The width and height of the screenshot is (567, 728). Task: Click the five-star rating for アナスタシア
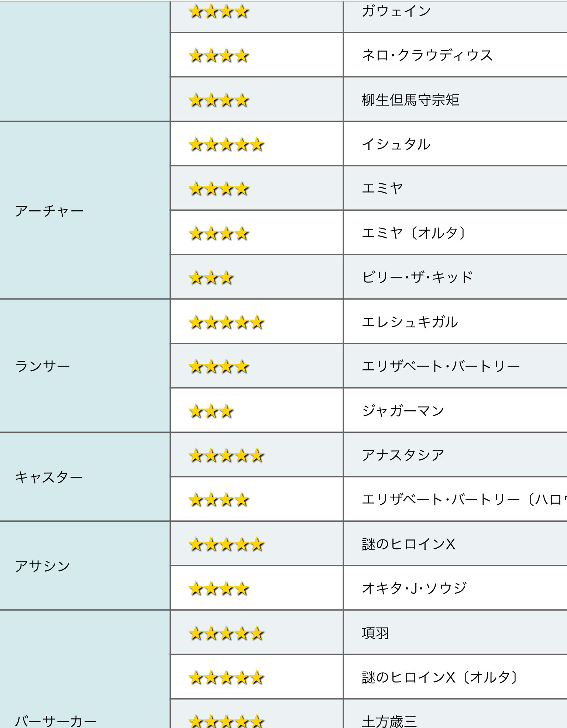tap(226, 456)
